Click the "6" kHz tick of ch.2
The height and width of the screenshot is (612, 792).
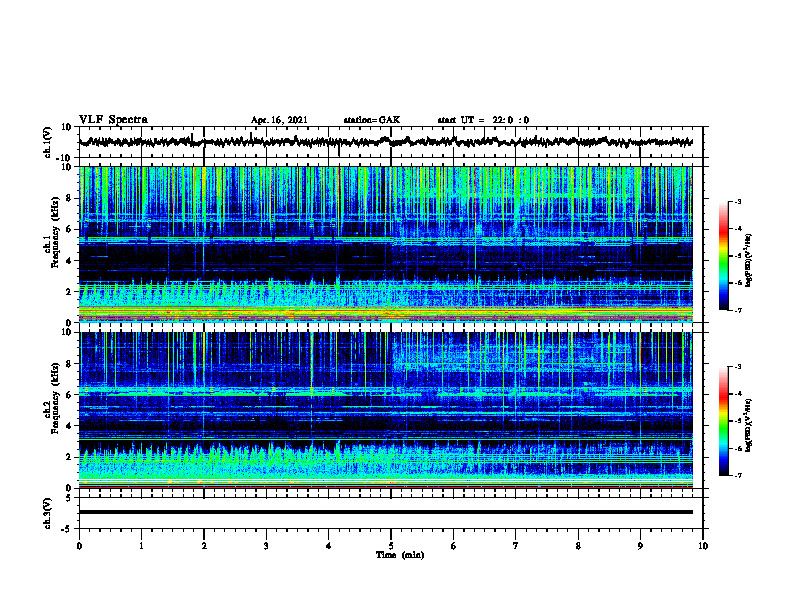(x=69, y=395)
